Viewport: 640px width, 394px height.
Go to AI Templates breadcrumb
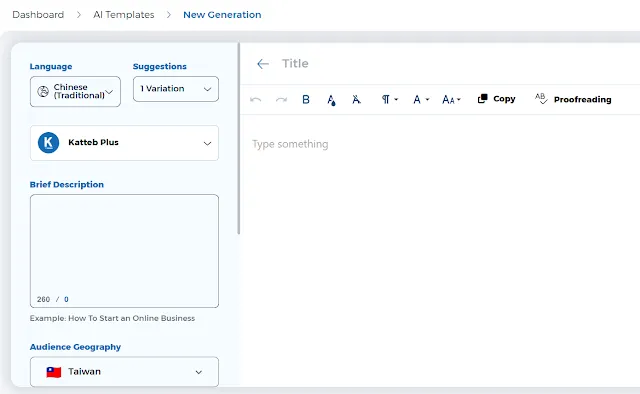pos(124,15)
